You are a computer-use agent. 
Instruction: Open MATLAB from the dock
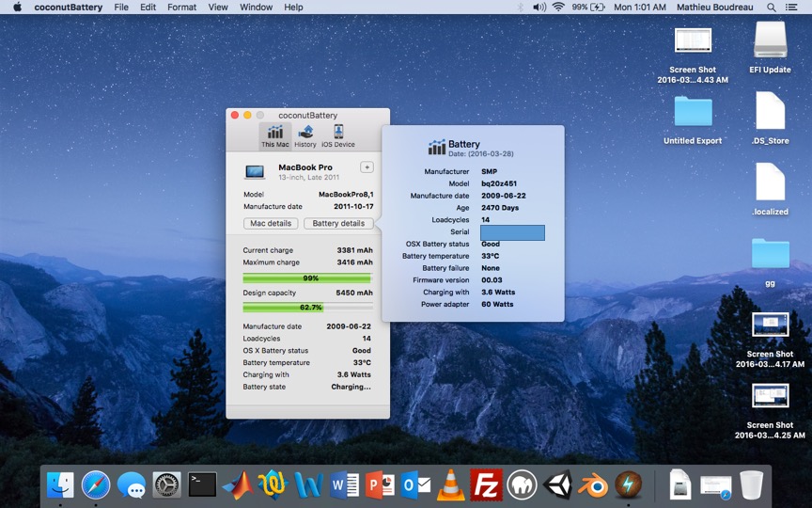tap(238, 484)
